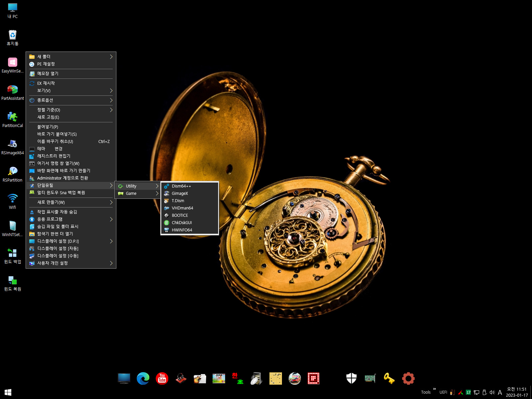This screenshot has height=399, width=532.
Task: Click 메모장 열기 menu entry
Action: (x=71, y=74)
